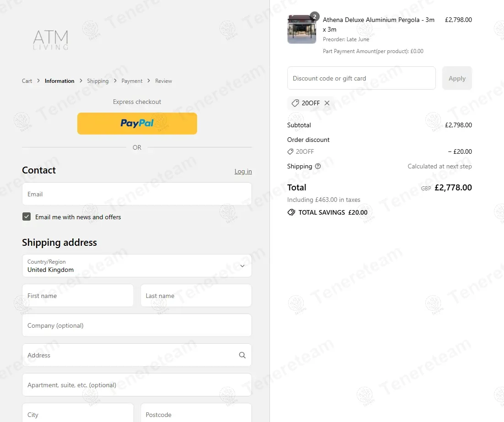The image size is (504, 422).
Task: Click the Apply discount button
Action: (x=457, y=78)
